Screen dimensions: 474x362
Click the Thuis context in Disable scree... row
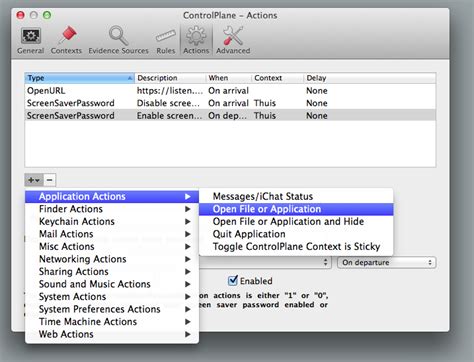coord(265,103)
